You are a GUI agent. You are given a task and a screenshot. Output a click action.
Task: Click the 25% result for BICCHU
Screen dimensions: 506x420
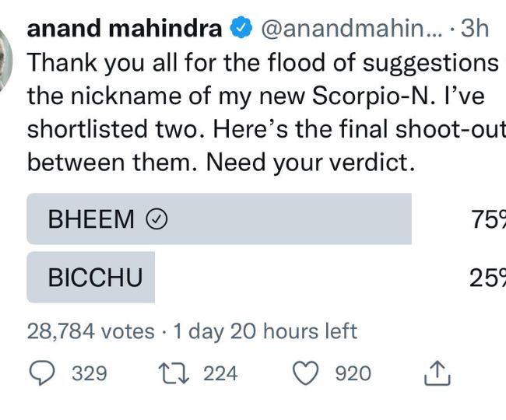pyautogui.click(x=488, y=278)
